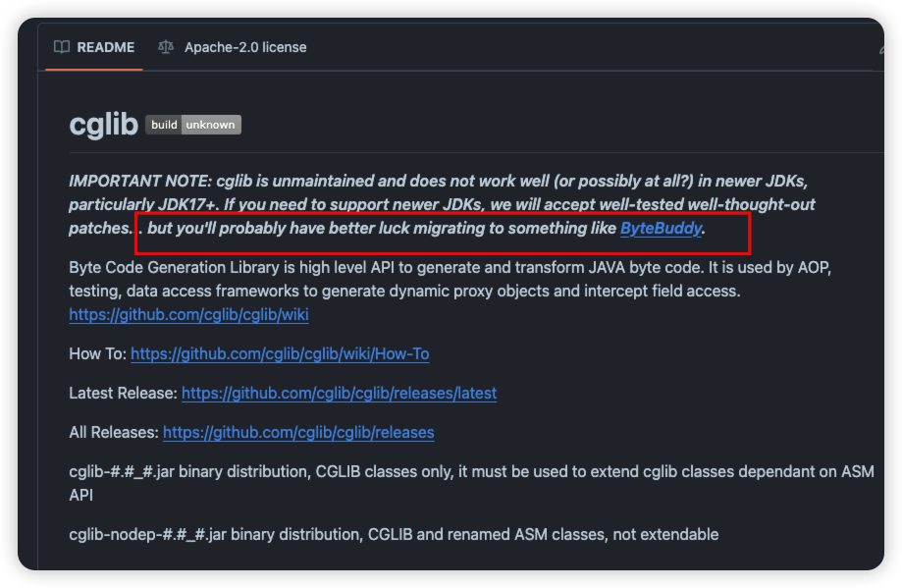This screenshot has width=902, height=588.
Task: Click the "All Releases:" label text
Action: pyautogui.click(x=113, y=432)
